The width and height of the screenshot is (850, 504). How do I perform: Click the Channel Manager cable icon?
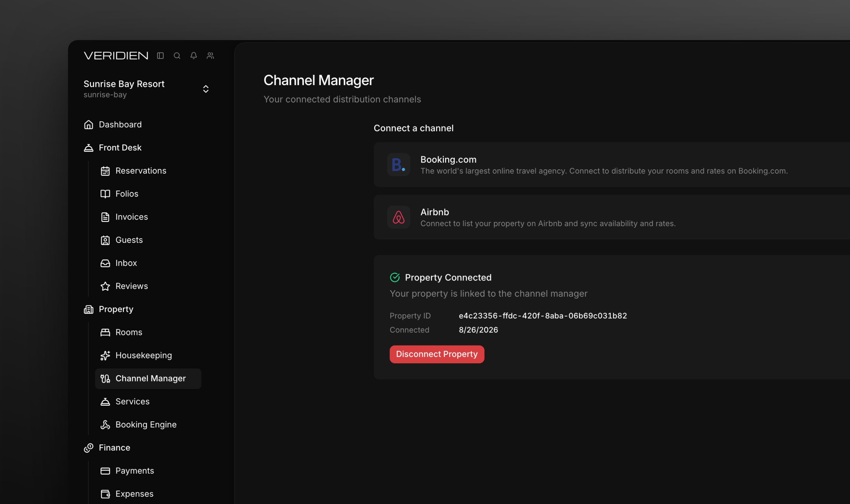pyautogui.click(x=105, y=378)
